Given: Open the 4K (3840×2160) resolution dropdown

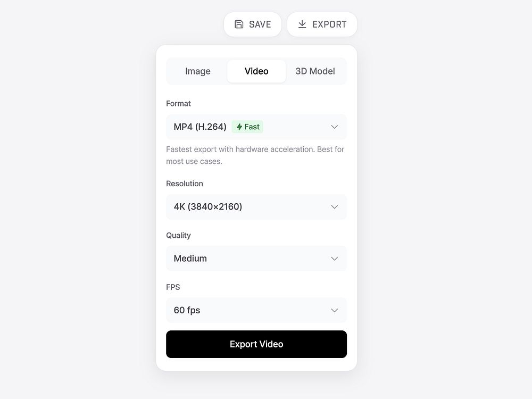Looking at the screenshot, I should 256,207.
